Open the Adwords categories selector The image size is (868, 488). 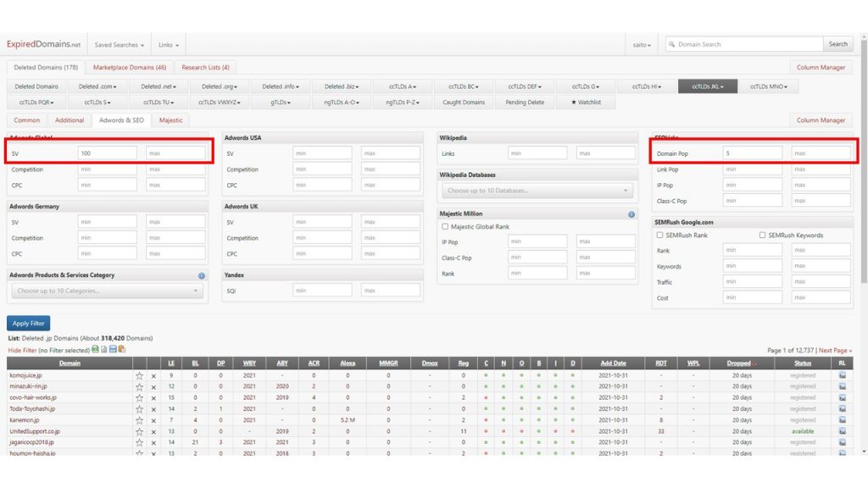click(x=108, y=291)
